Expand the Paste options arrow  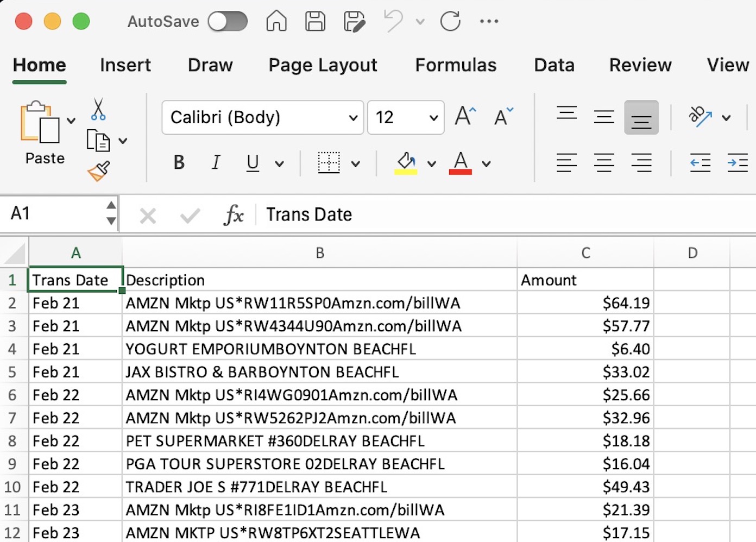coord(71,121)
